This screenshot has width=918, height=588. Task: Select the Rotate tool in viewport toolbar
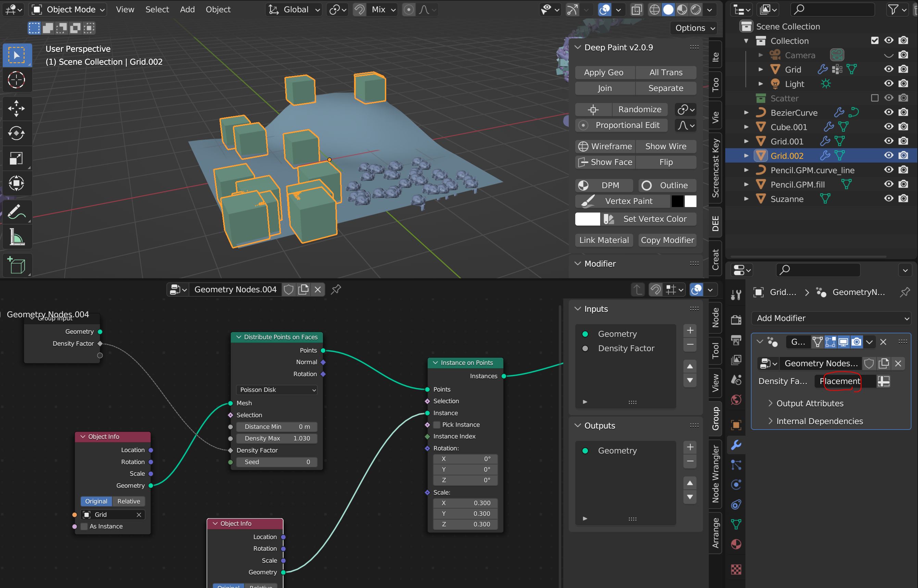[16, 133]
